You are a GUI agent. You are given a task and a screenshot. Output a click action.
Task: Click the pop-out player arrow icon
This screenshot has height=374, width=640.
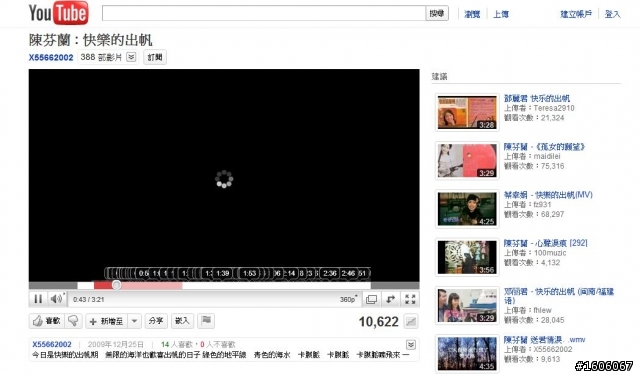tap(391, 300)
